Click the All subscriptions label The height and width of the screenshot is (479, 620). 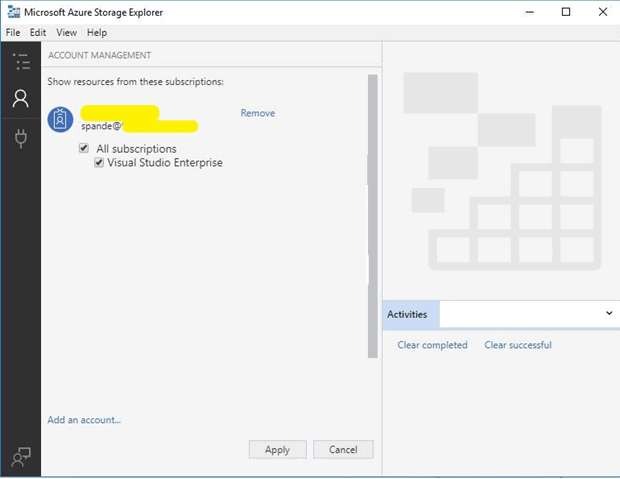(x=136, y=149)
